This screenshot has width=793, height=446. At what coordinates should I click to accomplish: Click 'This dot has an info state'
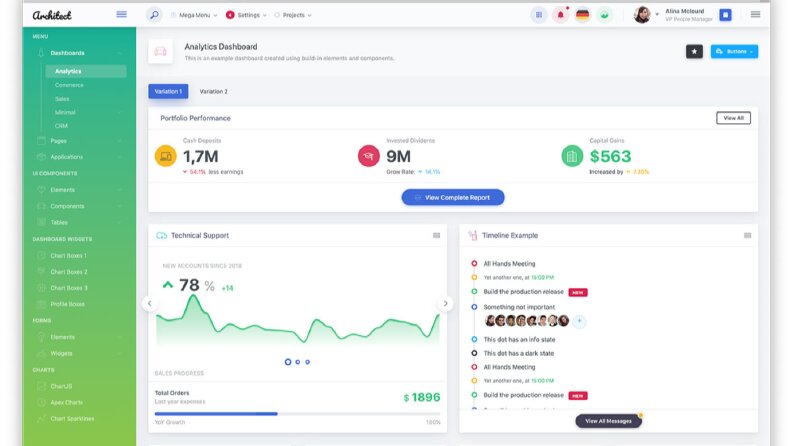tap(519, 339)
